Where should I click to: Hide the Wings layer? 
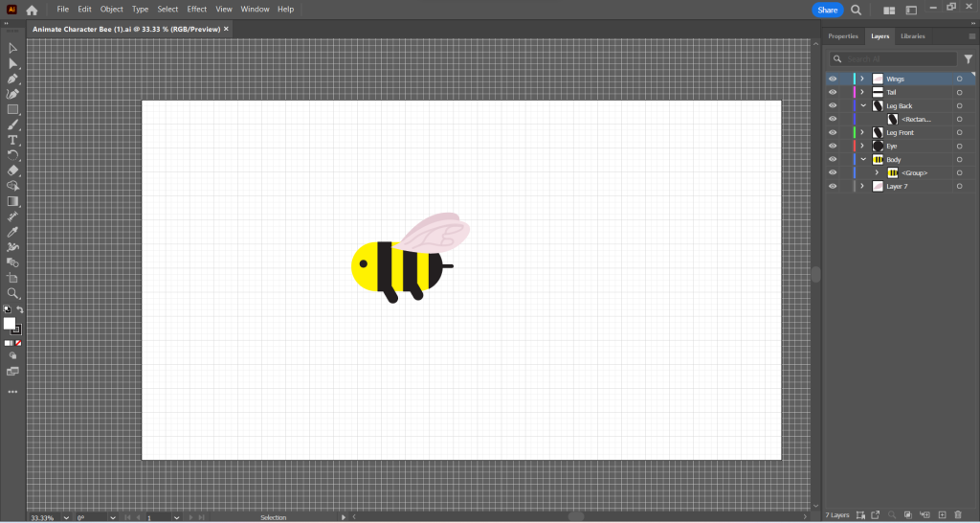click(x=833, y=79)
